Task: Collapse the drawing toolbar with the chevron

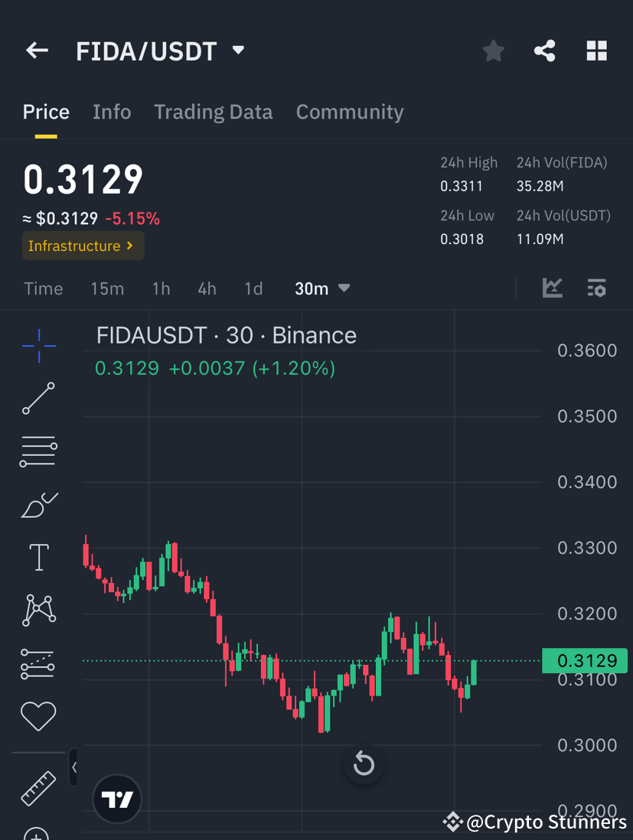Action: pyautogui.click(x=74, y=767)
